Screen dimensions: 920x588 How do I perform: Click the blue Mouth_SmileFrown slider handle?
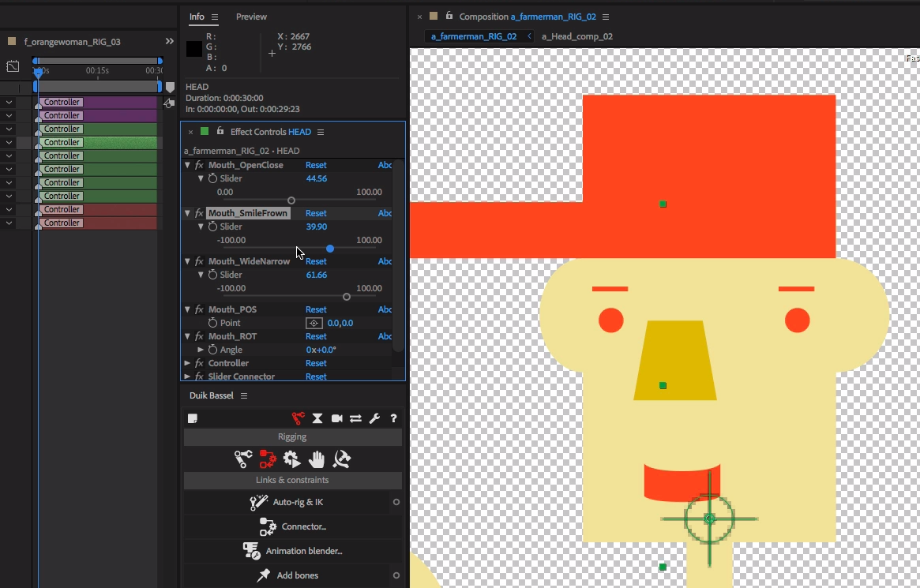[330, 249]
